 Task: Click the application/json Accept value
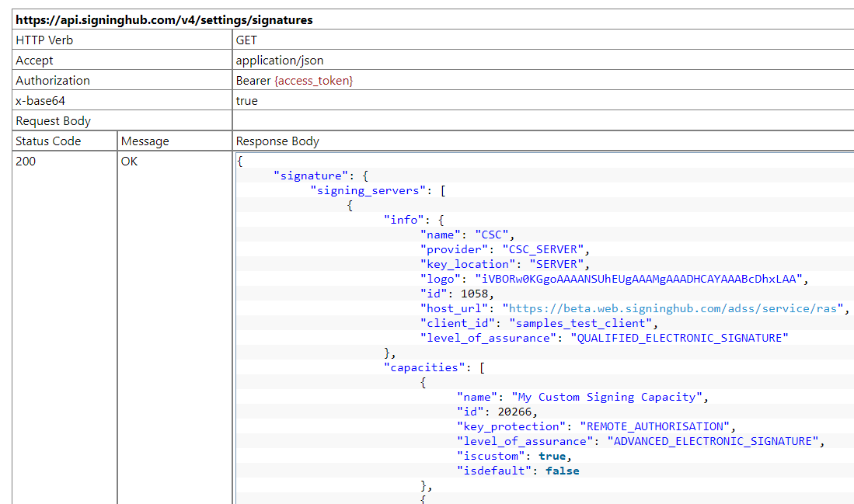pyautogui.click(x=280, y=61)
